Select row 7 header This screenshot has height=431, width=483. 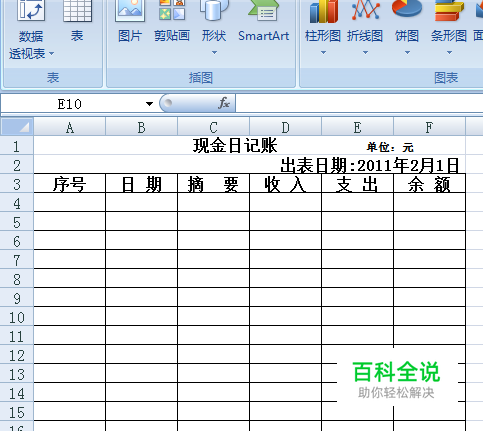click(x=17, y=260)
